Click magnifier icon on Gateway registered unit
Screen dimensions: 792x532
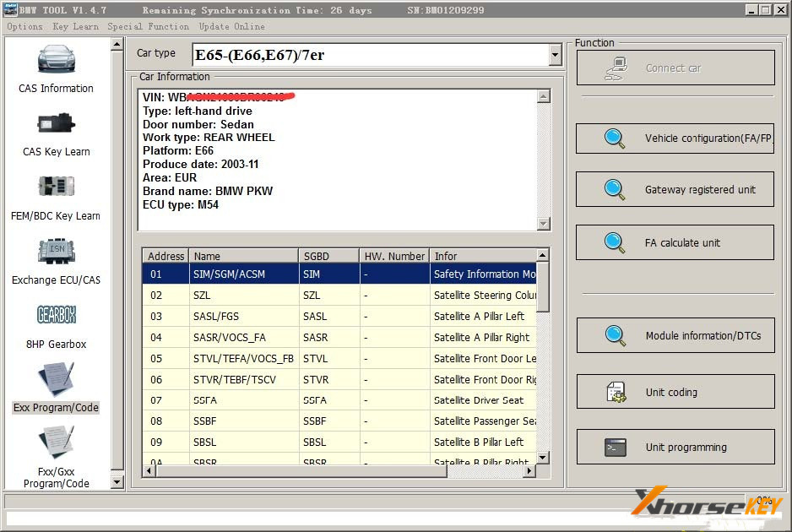(614, 189)
